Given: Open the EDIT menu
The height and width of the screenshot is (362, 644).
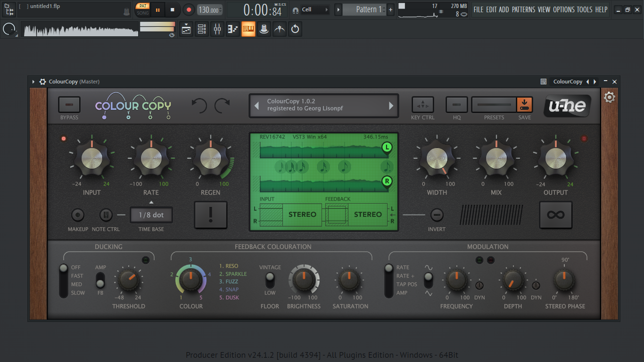Looking at the screenshot, I should 491,9.
